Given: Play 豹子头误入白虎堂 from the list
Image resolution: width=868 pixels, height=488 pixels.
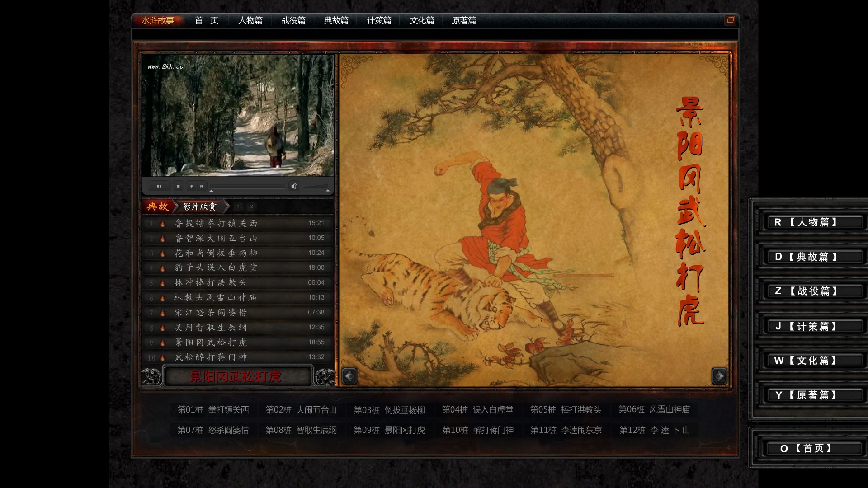Looking at the screenshot, I should tap(238, 268).
